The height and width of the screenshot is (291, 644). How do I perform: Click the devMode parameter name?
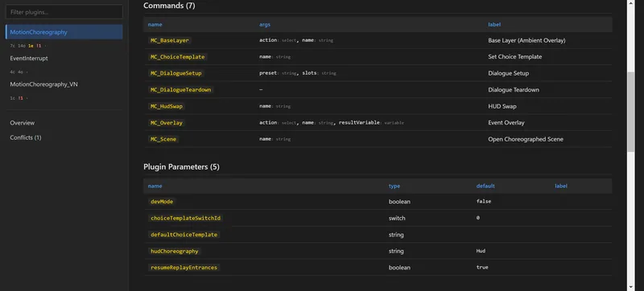[162, 202]
